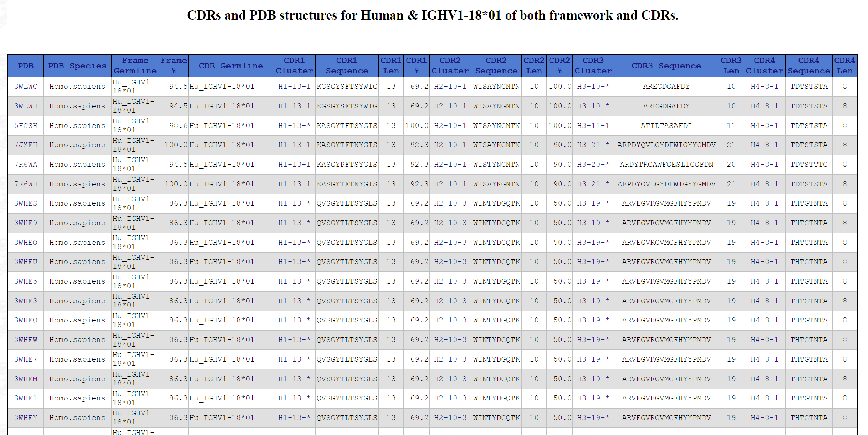
Task: Open PDB entry 7JXEH link
Action: 26,145
